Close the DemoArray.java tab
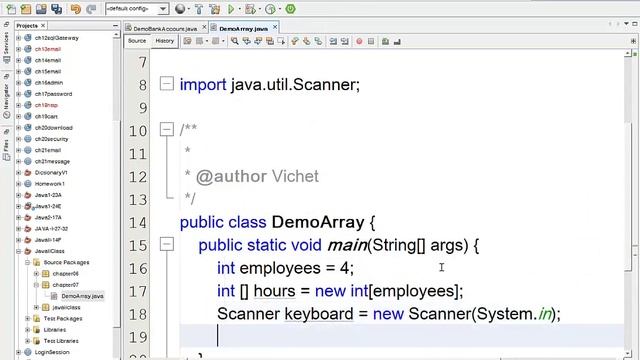 275,27
